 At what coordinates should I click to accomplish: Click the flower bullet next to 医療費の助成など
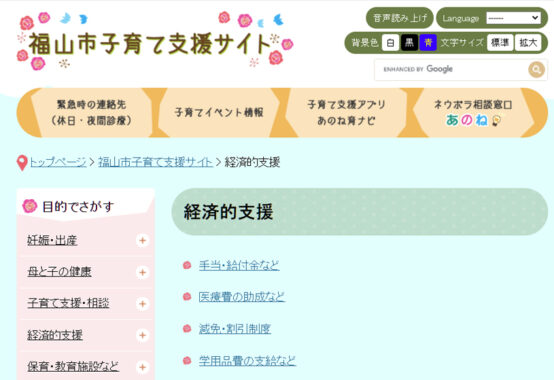(187, 297)
